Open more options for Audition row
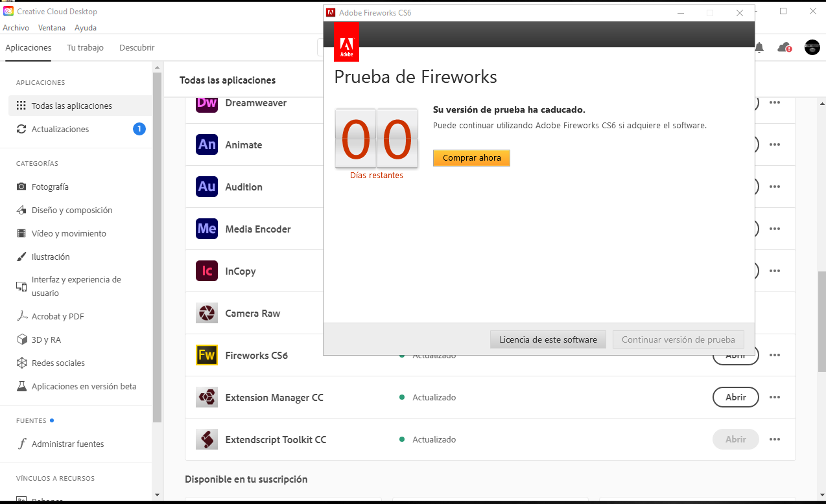 [x=774, y=187]
